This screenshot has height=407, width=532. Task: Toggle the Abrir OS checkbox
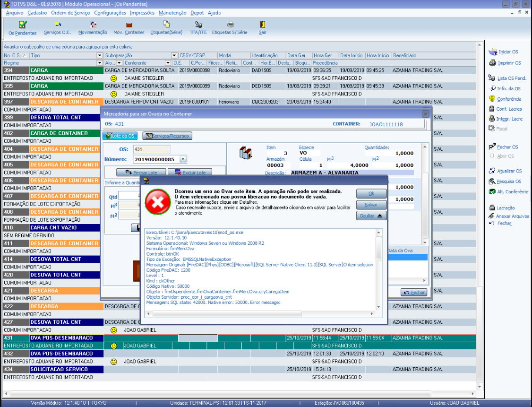tap(492, 156)
